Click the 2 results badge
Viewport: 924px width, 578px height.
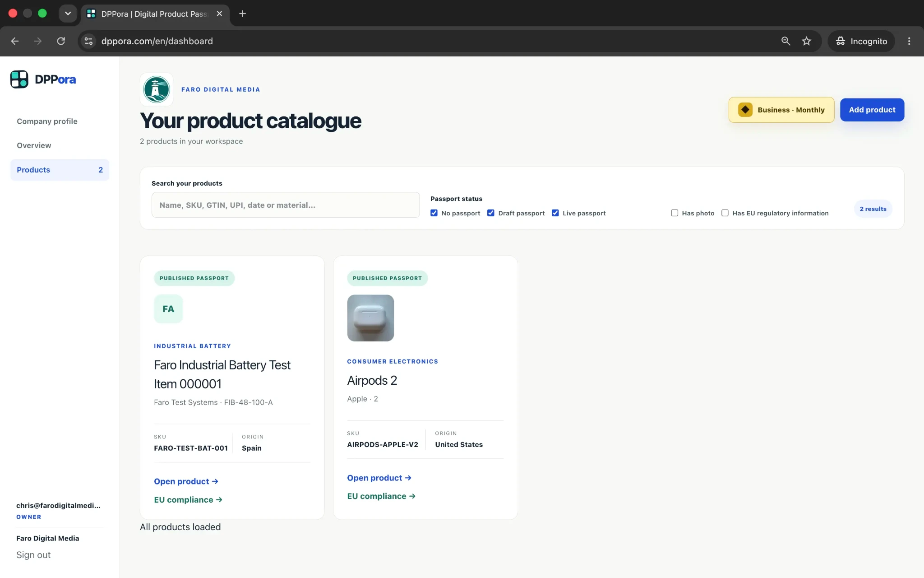[x=873, y=209]
